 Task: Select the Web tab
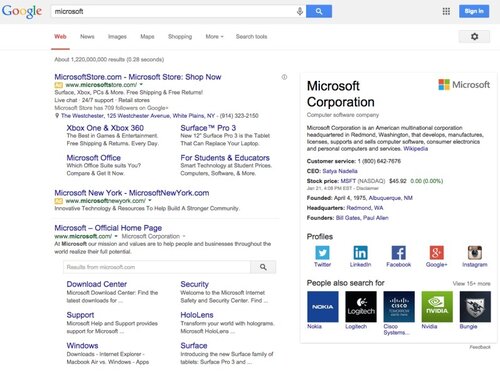pyautogui.click(x=60, y=37)
